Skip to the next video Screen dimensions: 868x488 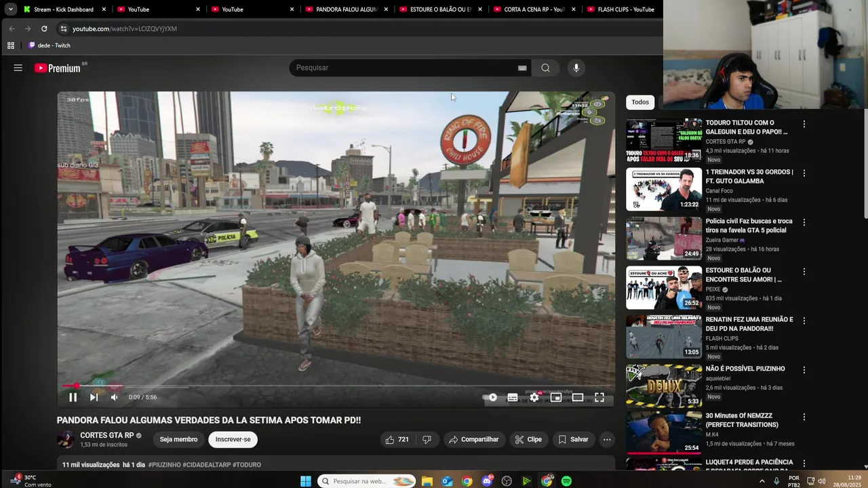pos(94,397)
